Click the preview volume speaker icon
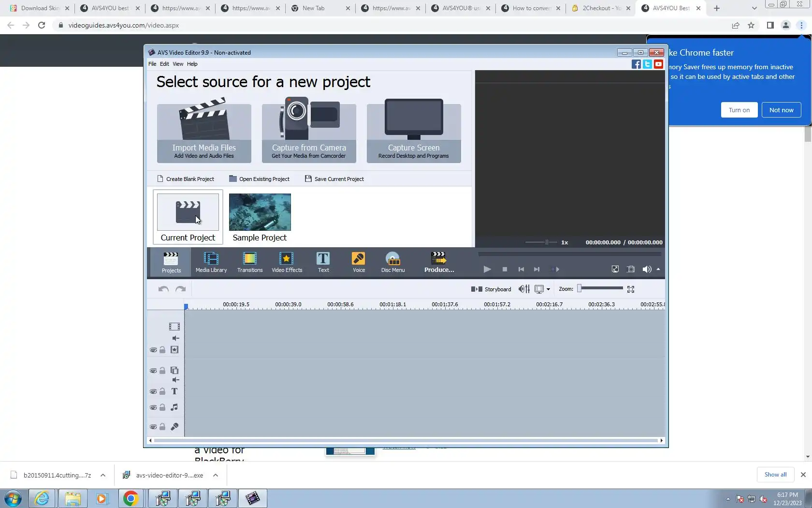 [x=647, y=269]
